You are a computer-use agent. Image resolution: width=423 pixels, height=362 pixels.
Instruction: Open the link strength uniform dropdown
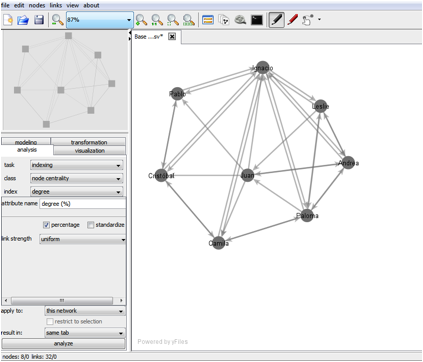coord(82,239)
